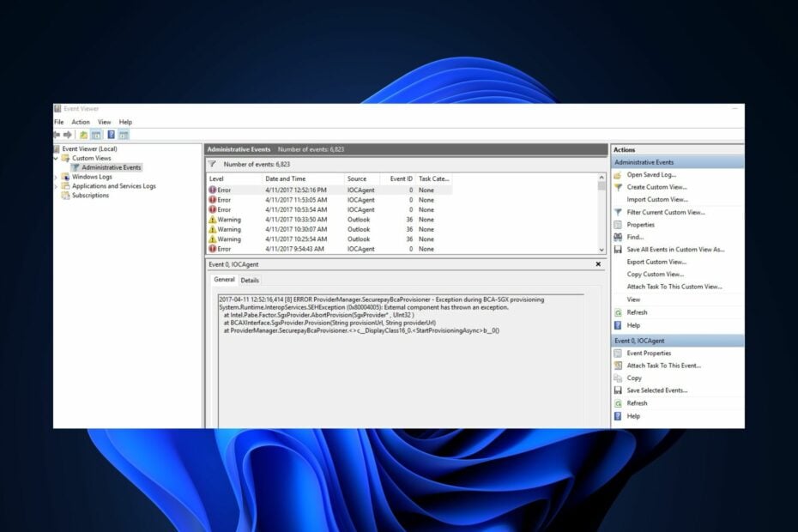The image size is (798, 532).
Task: Click the Help icon in the toolbar
Action: coord(111,135)
